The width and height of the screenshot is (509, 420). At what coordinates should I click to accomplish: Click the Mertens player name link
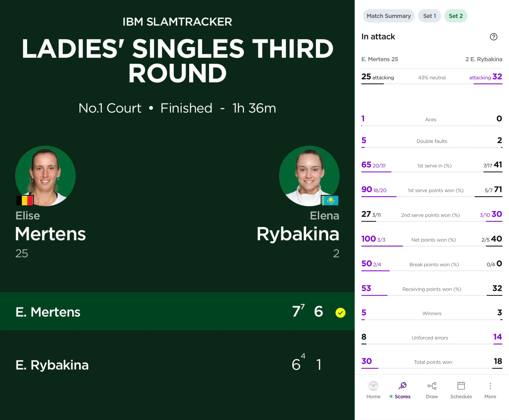50,234
